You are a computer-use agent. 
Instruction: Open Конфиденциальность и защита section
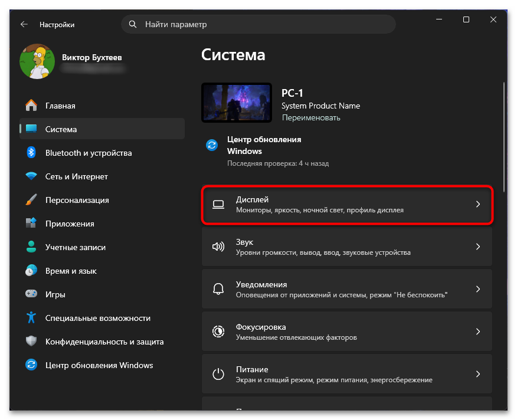(x=102, y=342)
